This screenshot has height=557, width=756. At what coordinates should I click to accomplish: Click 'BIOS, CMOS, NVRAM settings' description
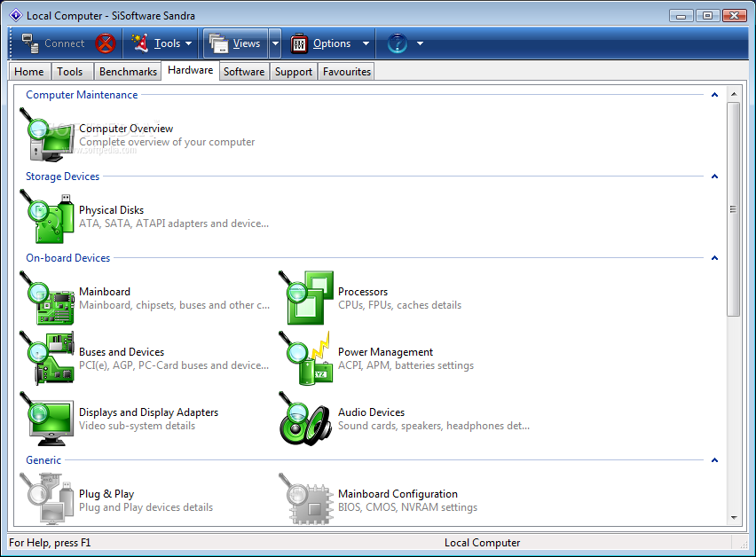tap(407, 507)
